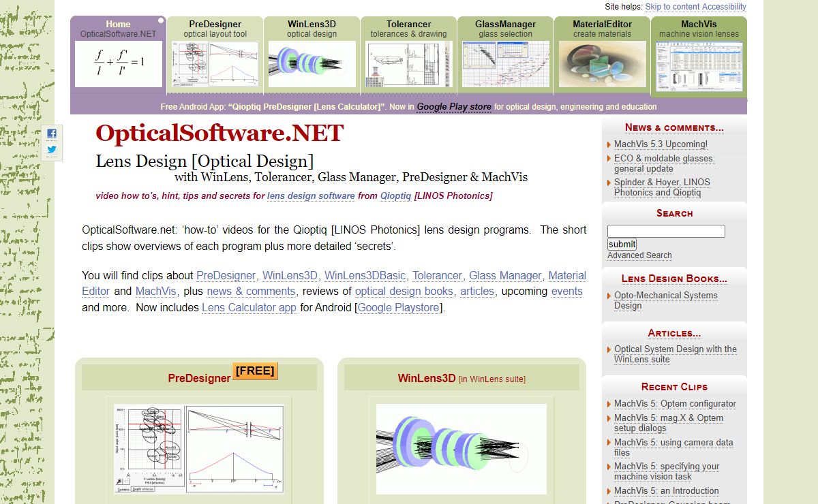Viewport: 818px width, 504px height.
Task: Focus the sidebar search text field
Action: point(666,232)
